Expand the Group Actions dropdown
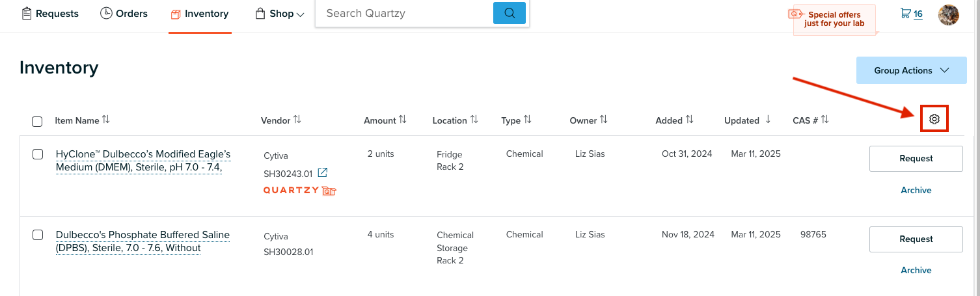 point(911,70)
